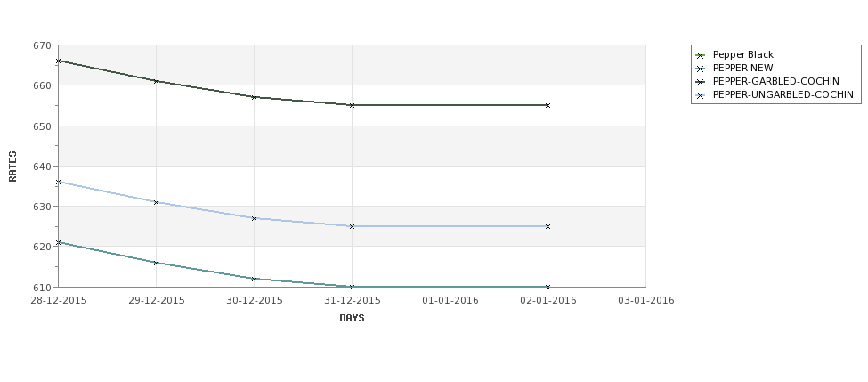Click the Pepper Black legend marker icon
Screen dimensions: 868x382
click(x=701, y=55)
